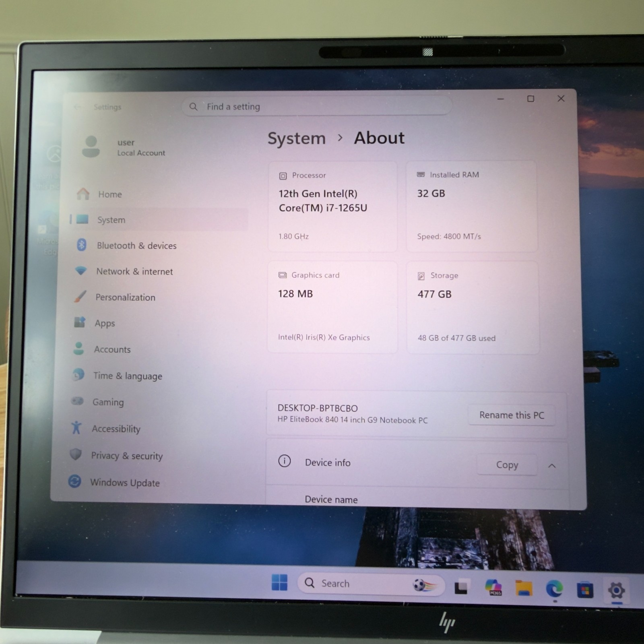Click the 128 MB graphics value

[295, 294]
